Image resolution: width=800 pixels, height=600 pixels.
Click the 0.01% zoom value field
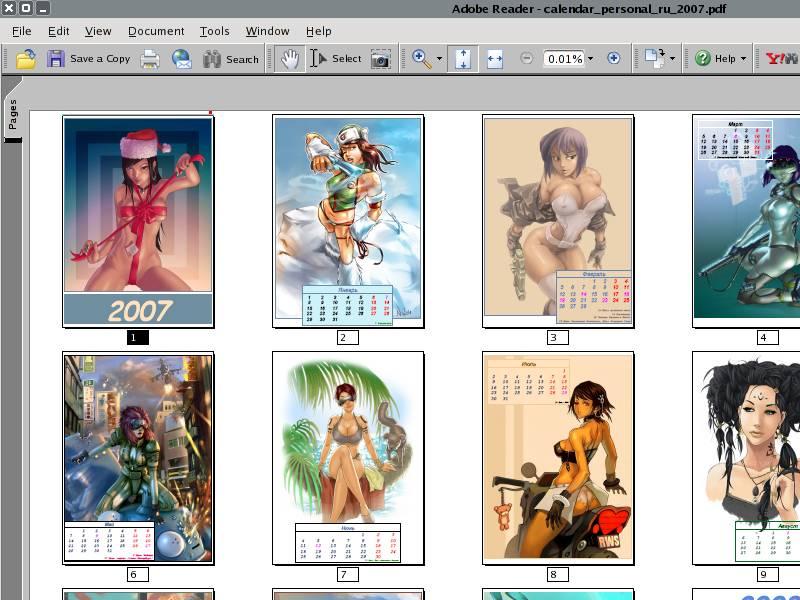[564, 59]
